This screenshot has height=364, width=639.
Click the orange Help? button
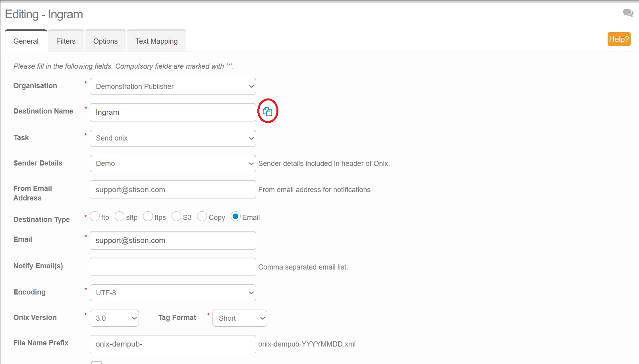(619, 39)
